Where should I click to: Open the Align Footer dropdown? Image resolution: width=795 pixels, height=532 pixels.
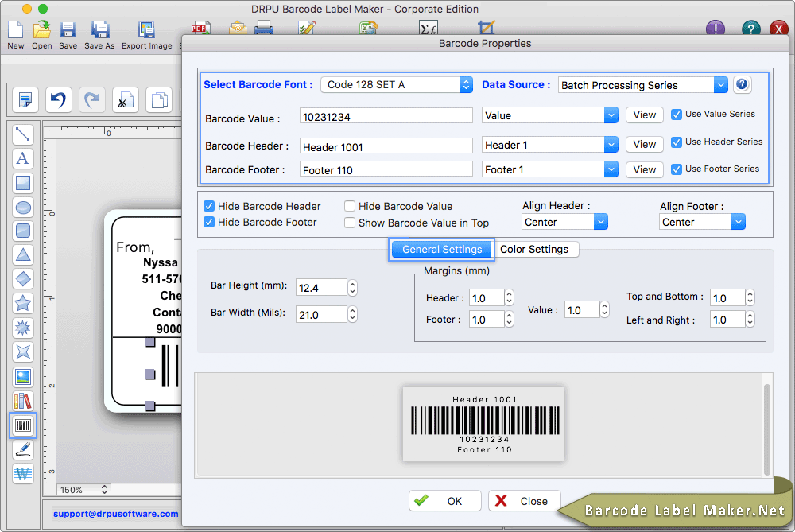click(x=702, y=222)
